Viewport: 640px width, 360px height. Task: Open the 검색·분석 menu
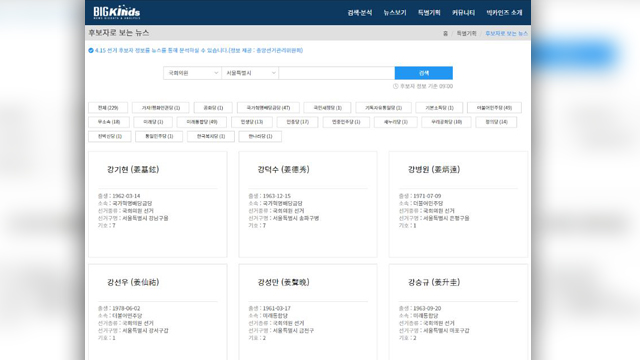tap(360, 13)
